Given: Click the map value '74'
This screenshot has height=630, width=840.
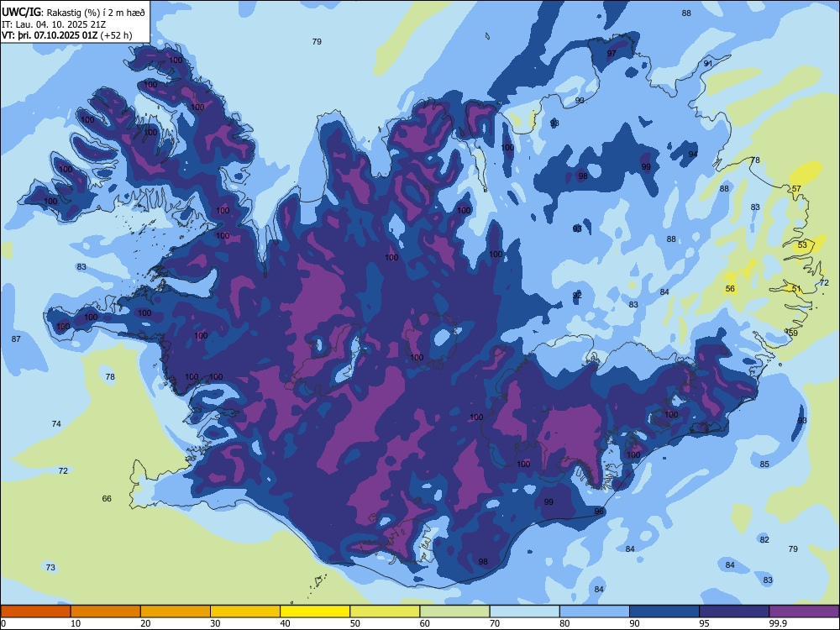Looking at the screenshot, I should point(56,423).
